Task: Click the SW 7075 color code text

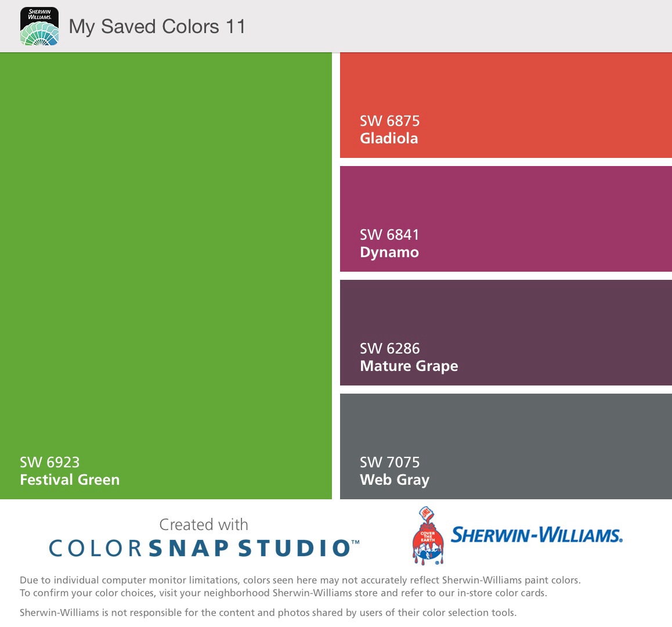Action: pos(389,462)
